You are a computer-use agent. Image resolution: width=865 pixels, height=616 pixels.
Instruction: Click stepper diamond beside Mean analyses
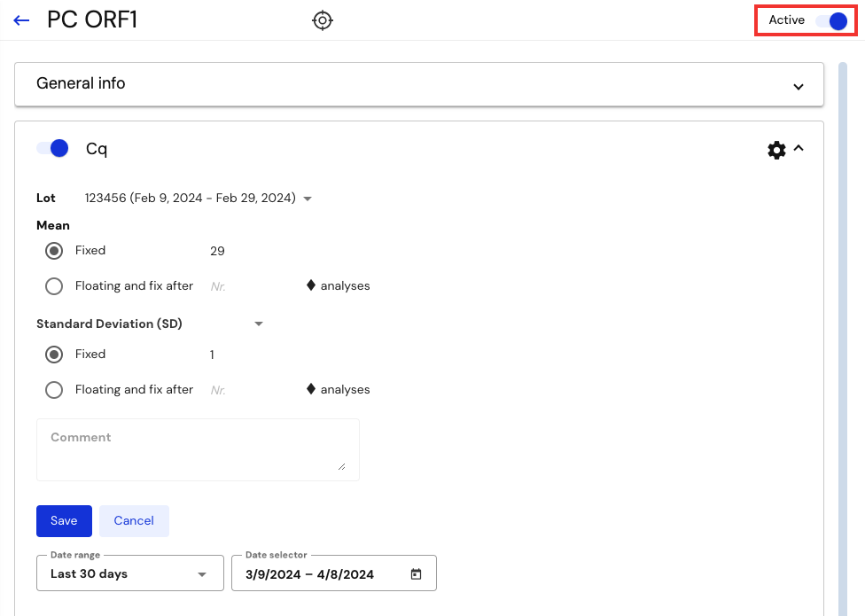click(310, 285)
